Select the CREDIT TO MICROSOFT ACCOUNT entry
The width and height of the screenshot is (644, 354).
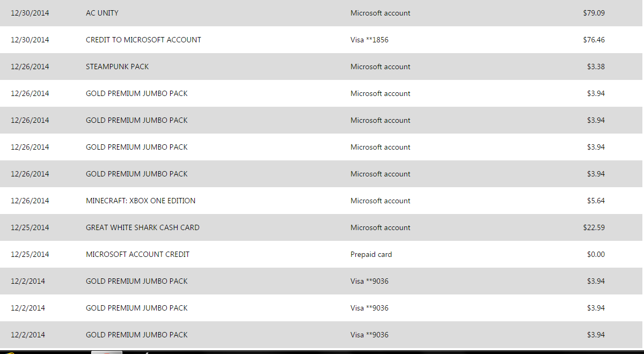coord(143,40)
